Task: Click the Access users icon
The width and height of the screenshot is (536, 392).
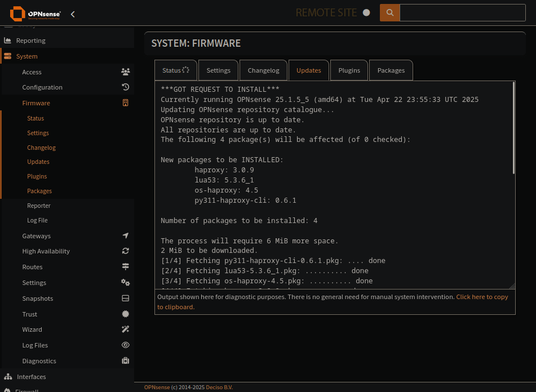Action: [x=126, y=72]
